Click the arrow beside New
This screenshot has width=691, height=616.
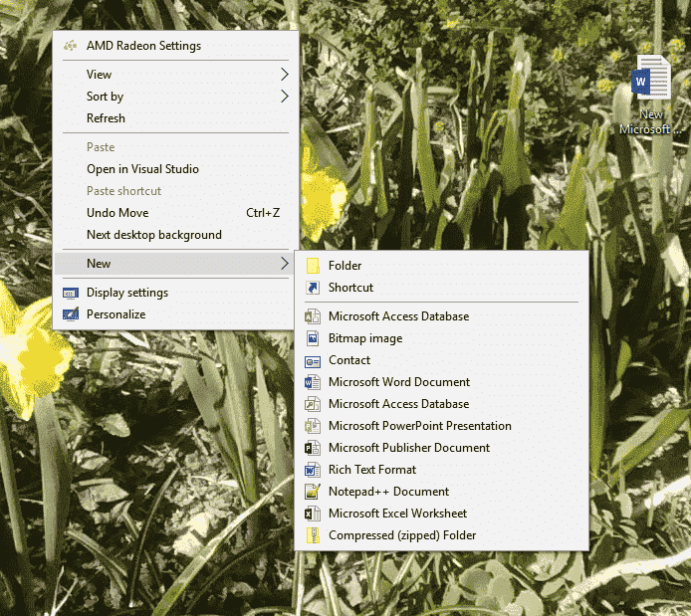285,264
